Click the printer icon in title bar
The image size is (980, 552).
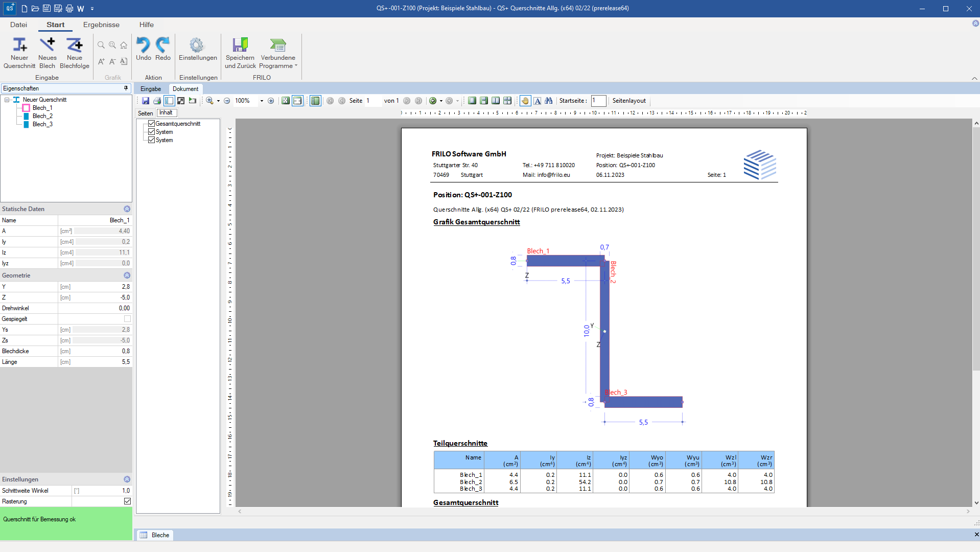(x=69, y=9)
